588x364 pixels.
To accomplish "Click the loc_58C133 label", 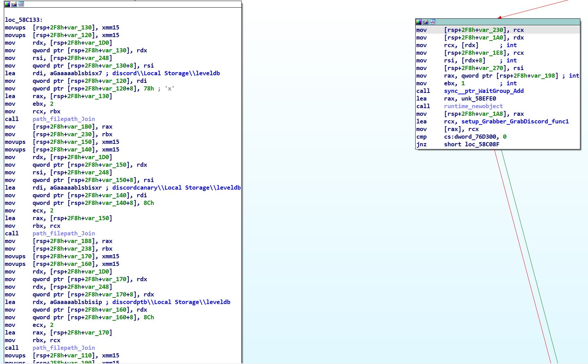I will coord(23,20).
